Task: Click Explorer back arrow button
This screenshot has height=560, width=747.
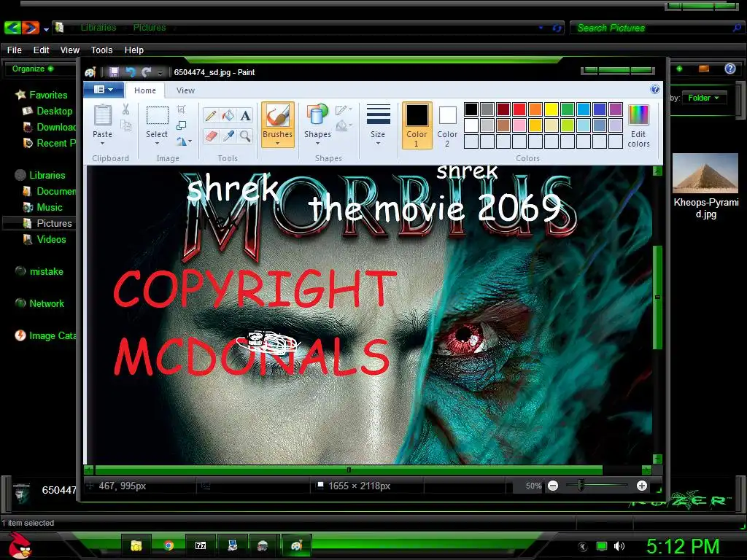Action: click(x=13, y=28)
